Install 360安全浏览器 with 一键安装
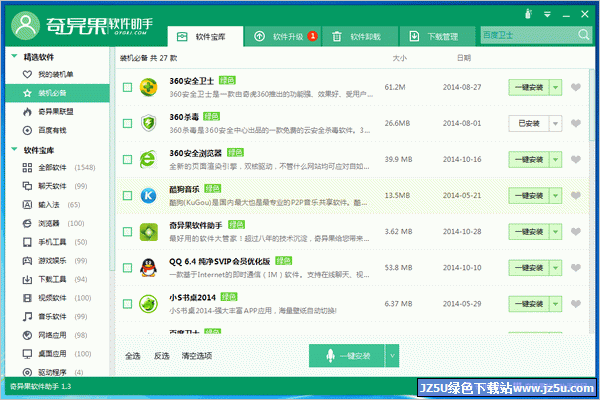The width and height of the screenshot is (600, 400). pos(529,160)
